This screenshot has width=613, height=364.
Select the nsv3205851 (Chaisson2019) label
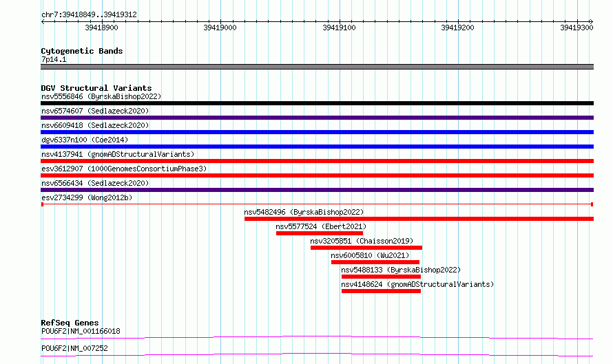[362, 241]
